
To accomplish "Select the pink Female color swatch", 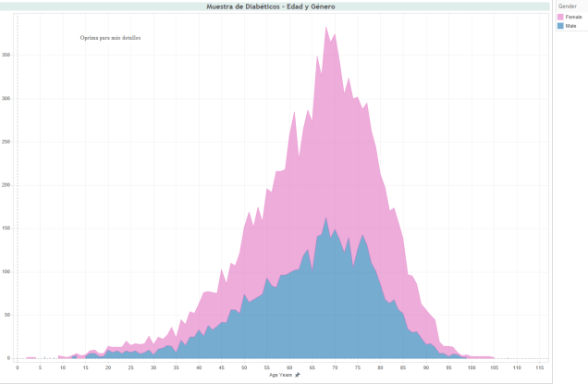I will (x=559, y=18).
